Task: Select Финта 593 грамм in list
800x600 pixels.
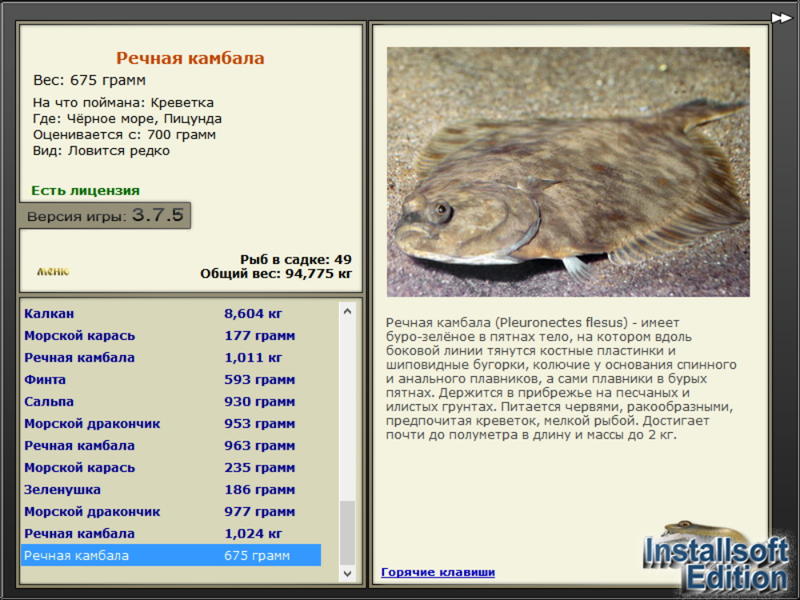Action: tap(171, 379)
